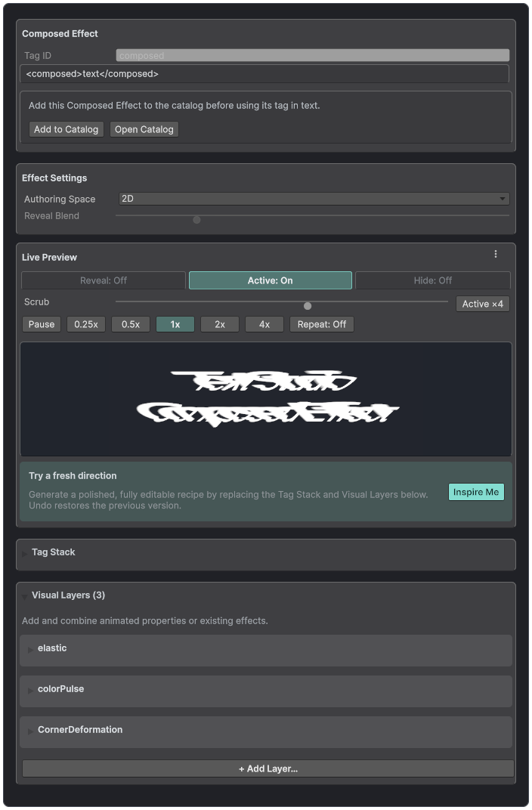Click the Inspire Me button
The height and width of the screenshot is (810, 532).
[x=476, y=493]
